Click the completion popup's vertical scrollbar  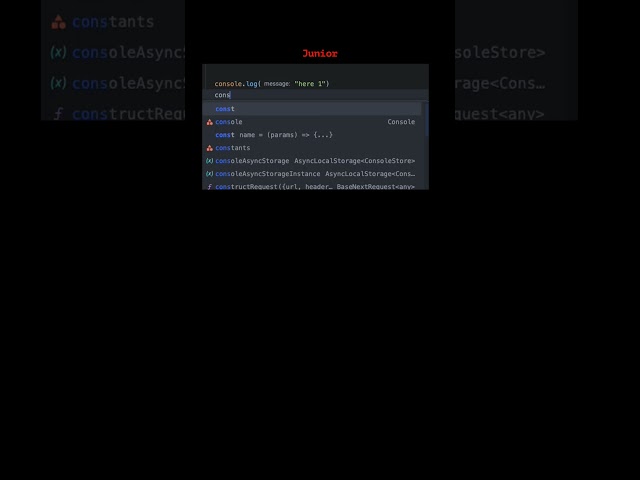coord(427,120)
